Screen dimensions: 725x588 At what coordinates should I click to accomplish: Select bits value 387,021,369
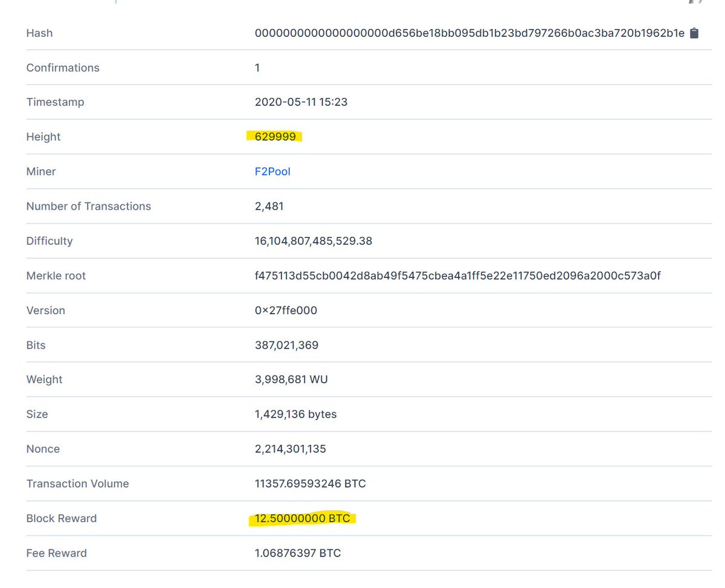coord(287,345)
